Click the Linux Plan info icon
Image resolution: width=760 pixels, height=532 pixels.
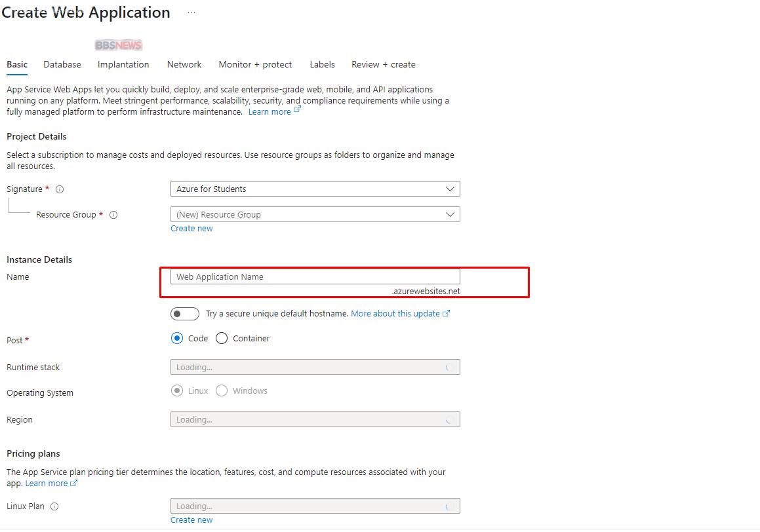54,506
